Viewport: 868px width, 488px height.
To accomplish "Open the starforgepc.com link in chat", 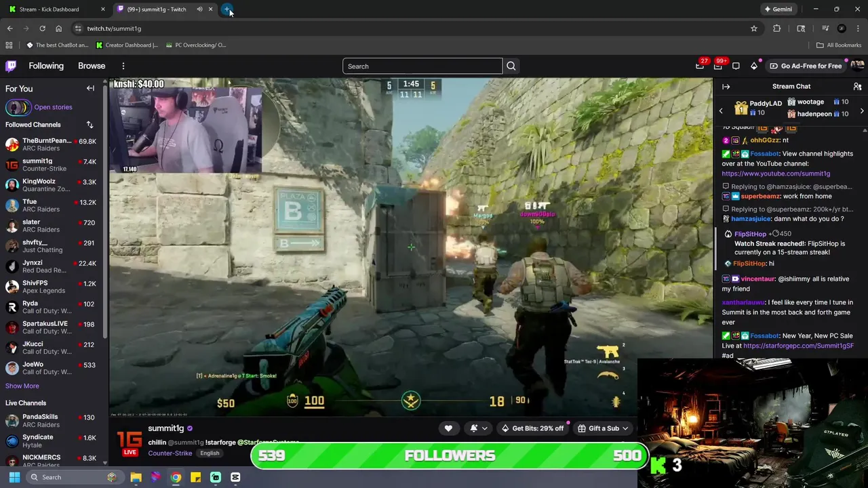I will pos(798,346).
